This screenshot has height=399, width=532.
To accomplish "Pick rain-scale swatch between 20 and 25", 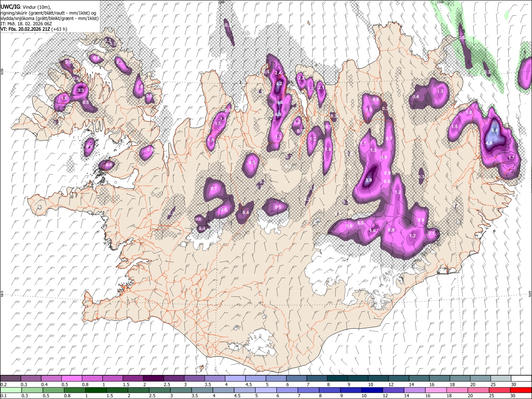I will [x=479, y=390].
